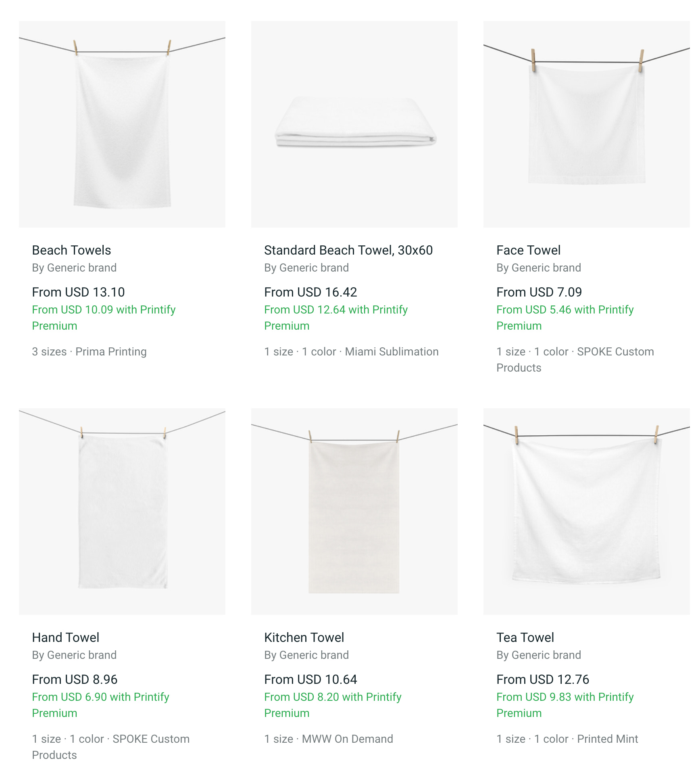Click the USD 5.46 Printify Premium link
The width and height of the screenshot is (700, 773).
565,310
